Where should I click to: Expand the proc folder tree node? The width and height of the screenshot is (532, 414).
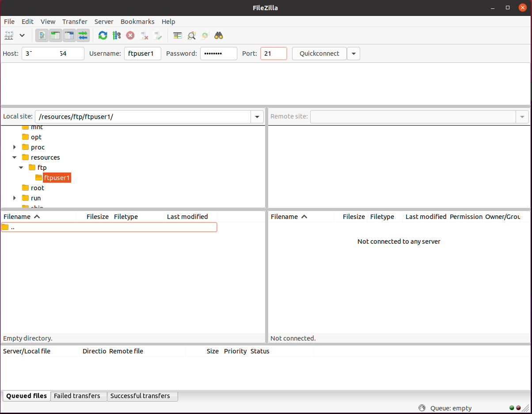pyautogui.click(x=15, y=147)
